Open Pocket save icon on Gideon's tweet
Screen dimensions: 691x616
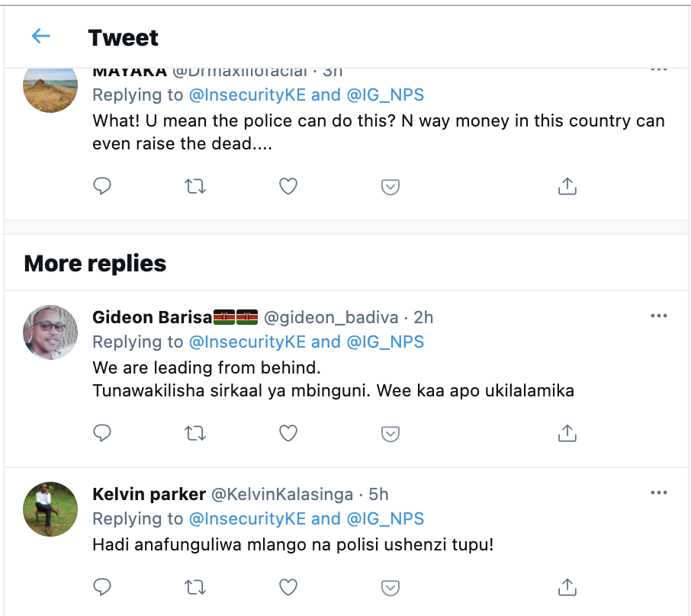pyautogui.click(x=390, y=434)
